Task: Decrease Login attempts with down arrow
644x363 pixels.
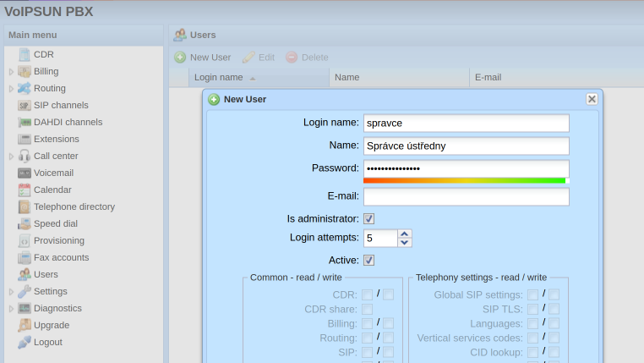Action: tap(404, 243)
